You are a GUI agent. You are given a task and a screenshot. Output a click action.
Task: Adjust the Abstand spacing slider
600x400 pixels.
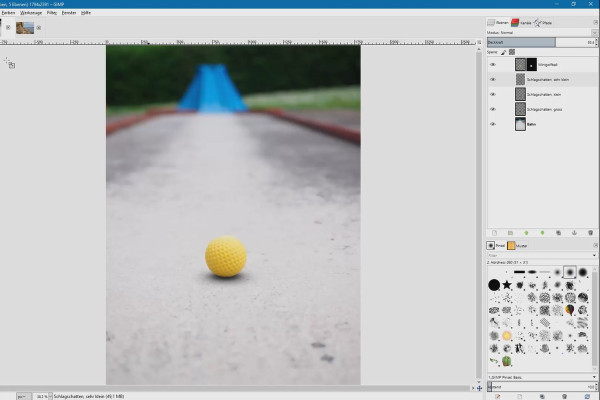coord(540,387)
